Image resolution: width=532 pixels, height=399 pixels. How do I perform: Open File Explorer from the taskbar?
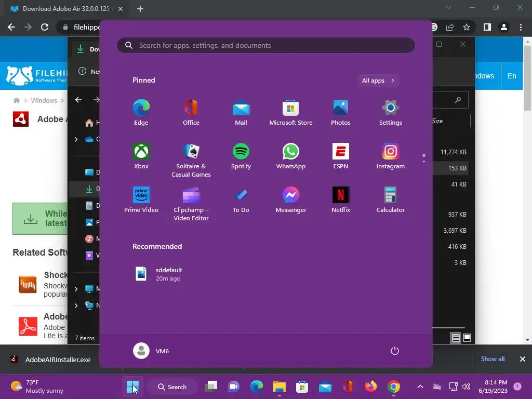[x=279, y=387]
